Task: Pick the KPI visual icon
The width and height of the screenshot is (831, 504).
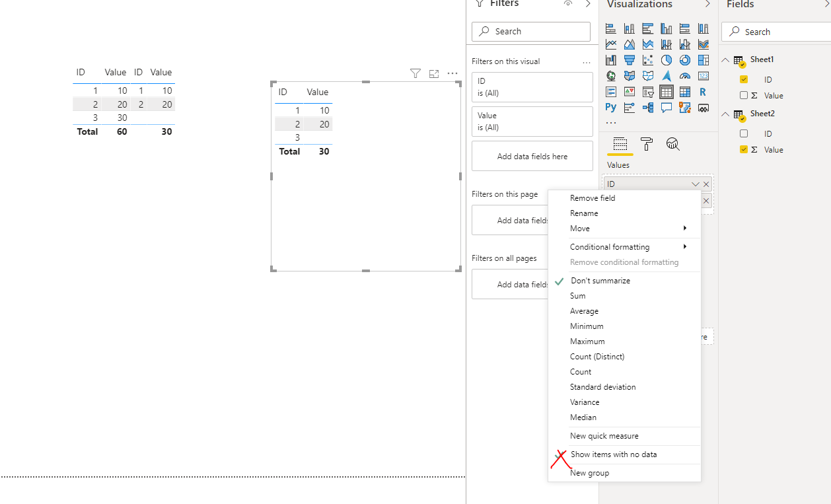Action: point(629,92)
